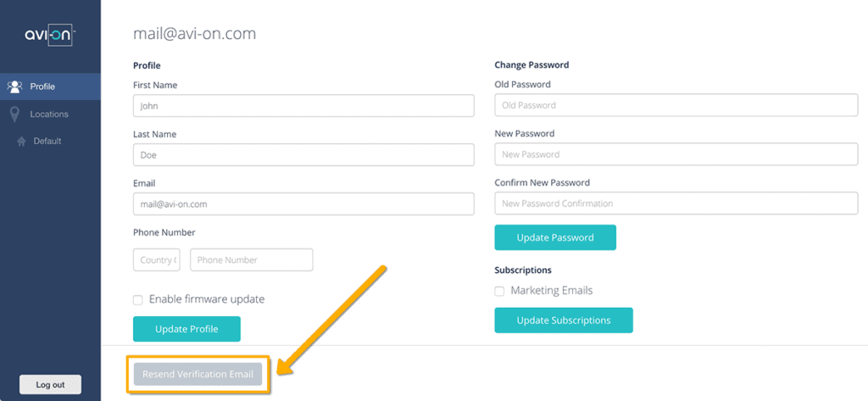Click the Locations pin icon
Image resolution: width=868 pixels, height=401 pixels.
(x=14, y=114)
